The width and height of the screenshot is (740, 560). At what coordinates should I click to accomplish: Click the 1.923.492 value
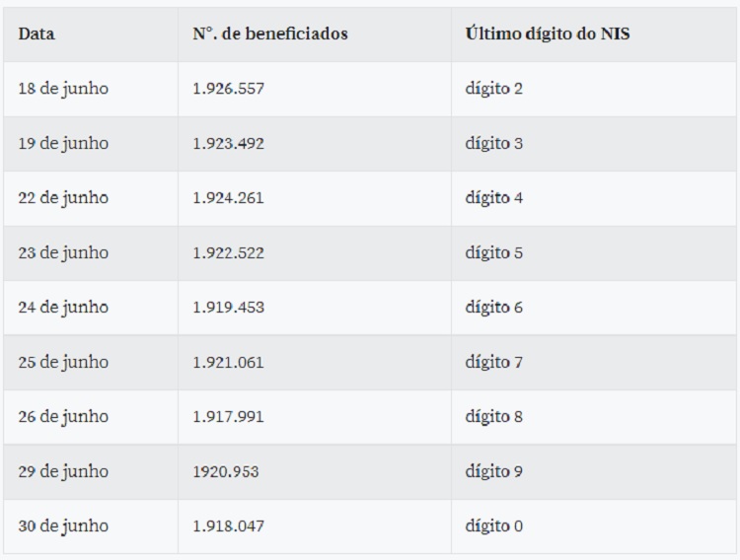[x=229, y=143]
